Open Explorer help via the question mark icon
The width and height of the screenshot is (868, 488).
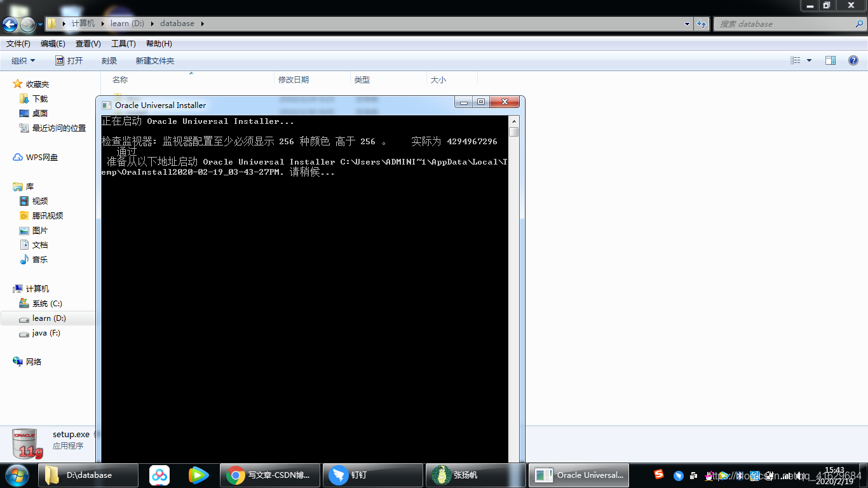tap(853, 60)
